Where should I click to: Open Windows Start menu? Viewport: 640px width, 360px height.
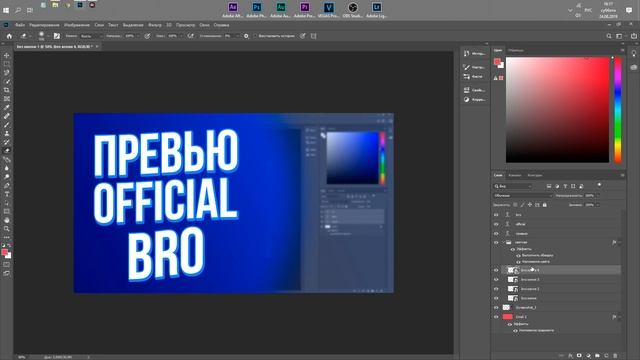click(x=6, y=10)
